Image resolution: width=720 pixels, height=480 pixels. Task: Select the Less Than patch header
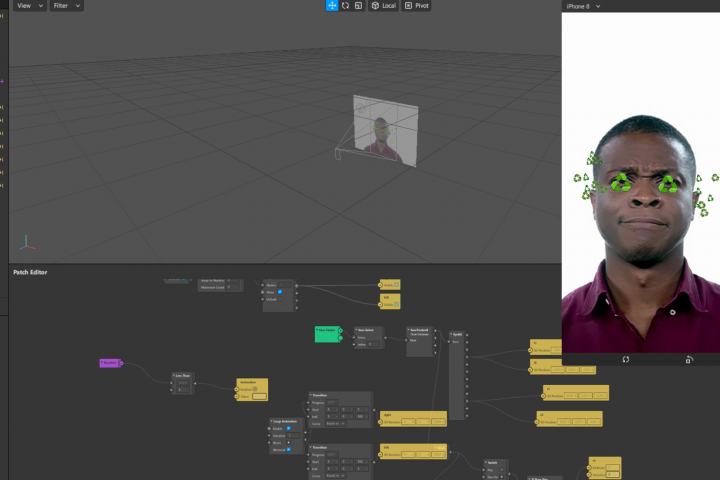pyautogui.click(x=183, y=376)
